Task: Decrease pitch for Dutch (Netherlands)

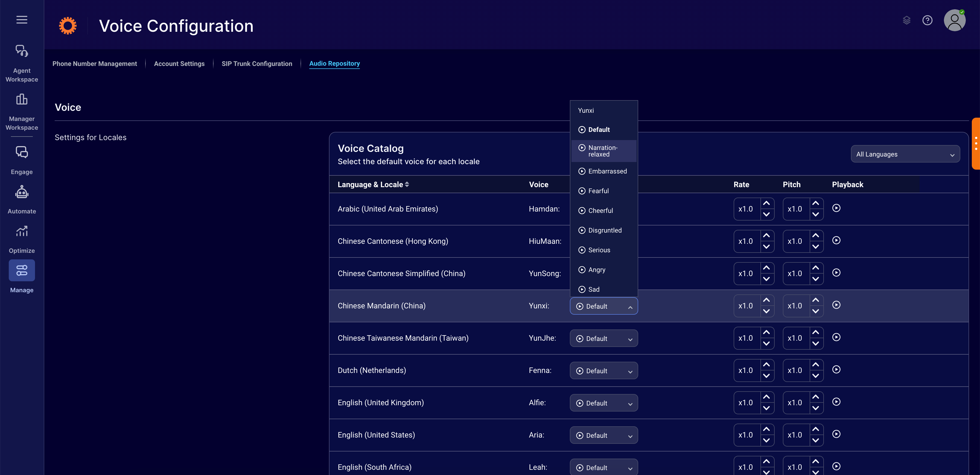Action: click(816, 376)
